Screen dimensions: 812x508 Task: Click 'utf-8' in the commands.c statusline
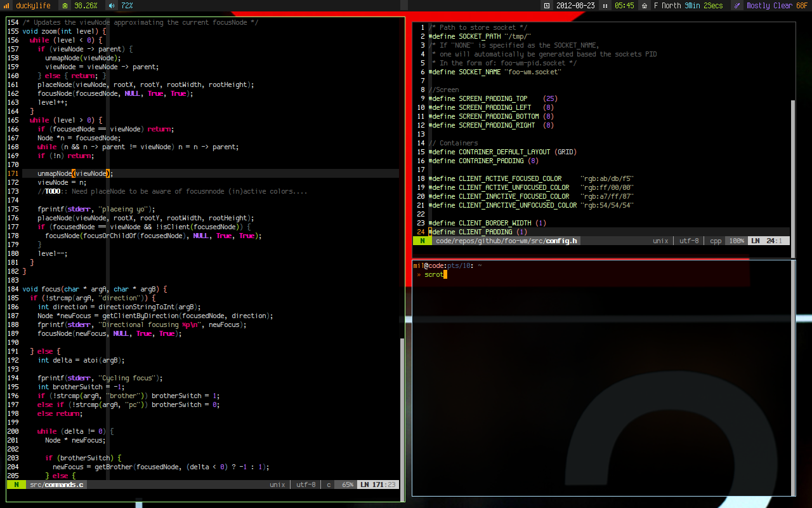(306, 485)
